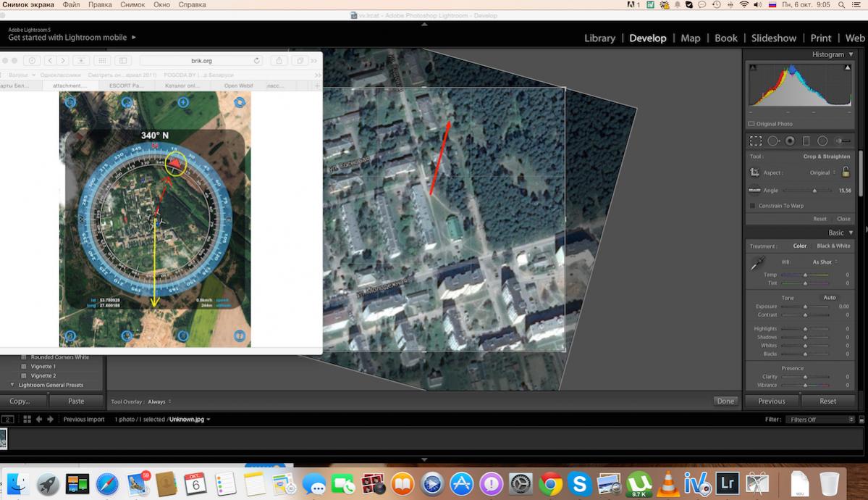Click the Done button below the photo
This screenshot has width=868, height=500.
725,401
